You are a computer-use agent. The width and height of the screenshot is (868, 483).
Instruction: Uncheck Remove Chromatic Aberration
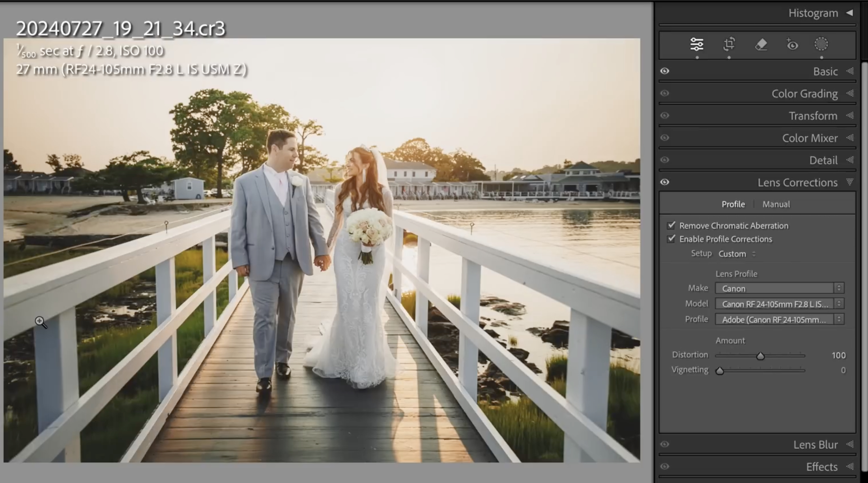click(x=671, y=225)
